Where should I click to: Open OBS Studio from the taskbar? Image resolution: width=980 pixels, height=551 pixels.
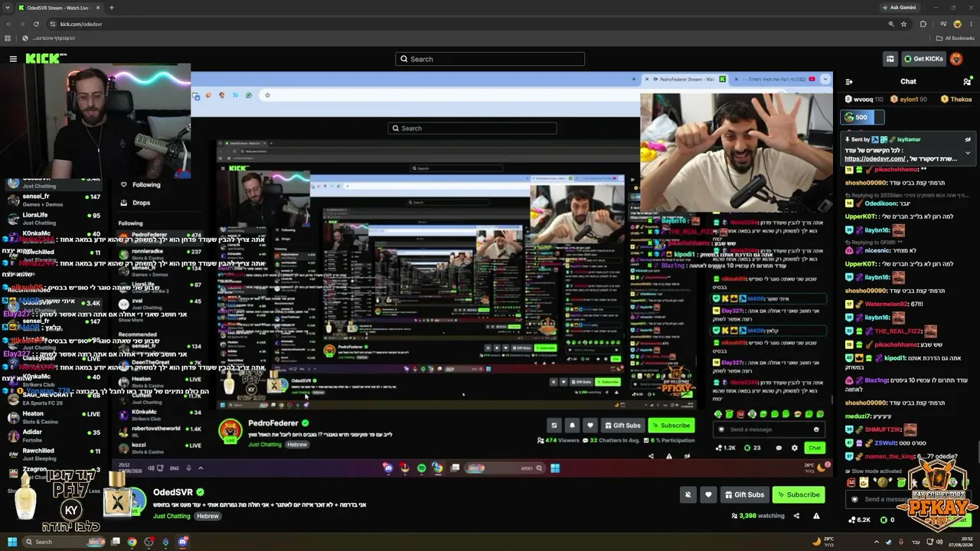[149, 542]
